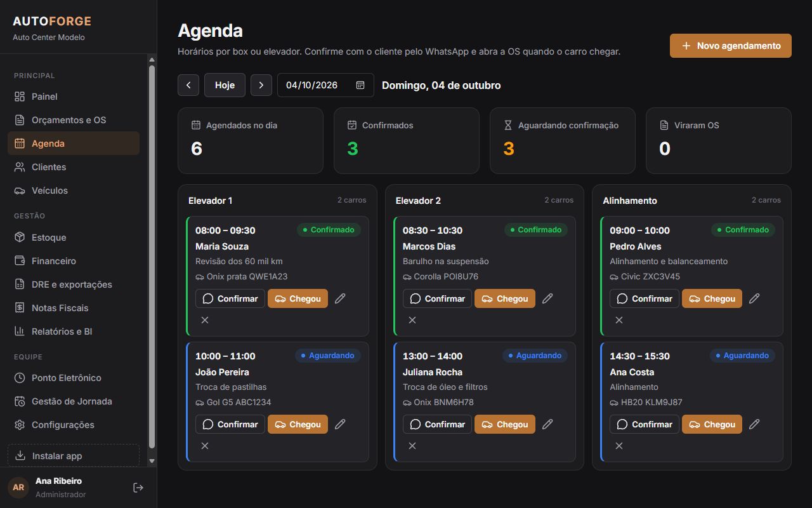This screenshot has height=508, width=812.
Task: Click the Aguardando confirmação stat card
Action: (x=563, y=140)
